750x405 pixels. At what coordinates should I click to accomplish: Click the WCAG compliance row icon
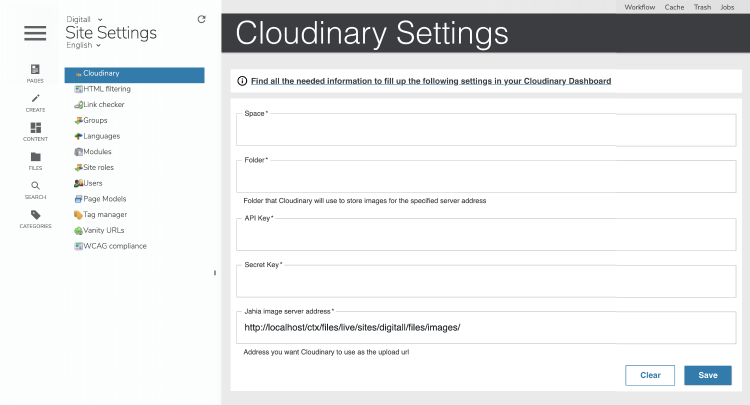(78, 246)
